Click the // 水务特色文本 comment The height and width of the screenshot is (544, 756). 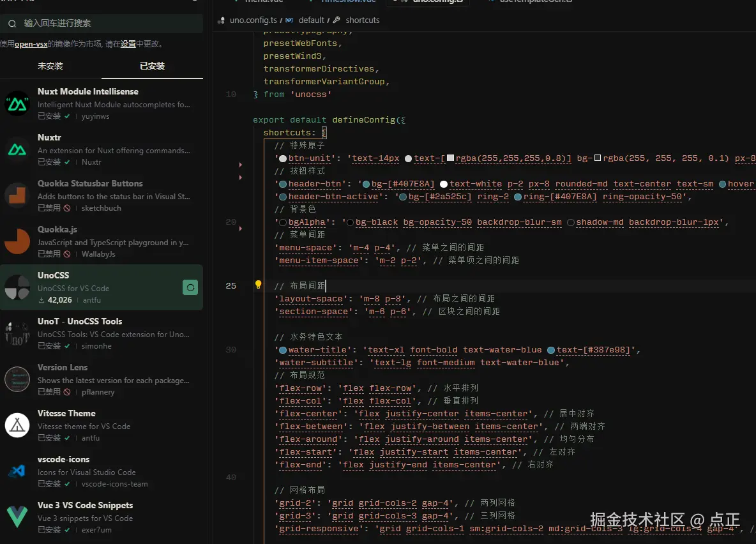[x=308, y=337]
